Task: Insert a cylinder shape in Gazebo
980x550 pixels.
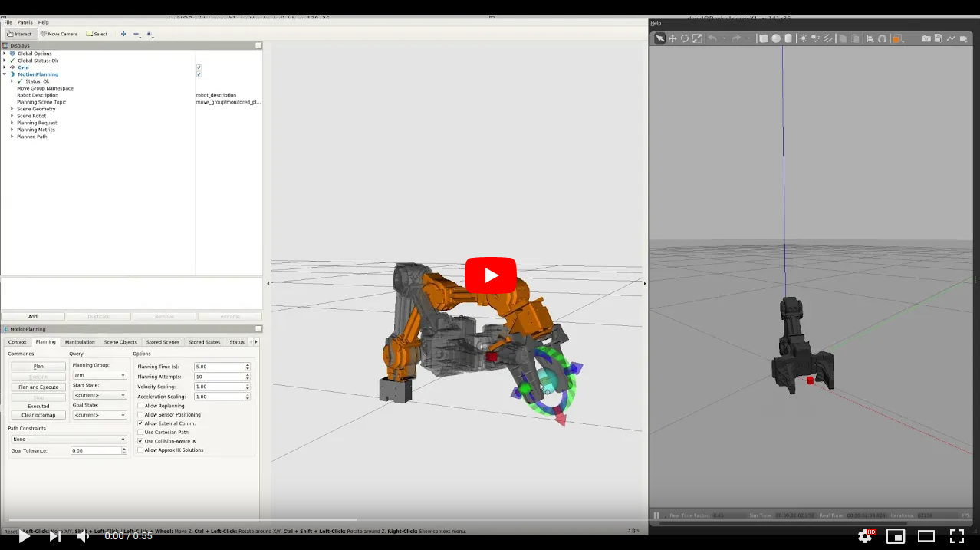Action: tap(788, 38)
